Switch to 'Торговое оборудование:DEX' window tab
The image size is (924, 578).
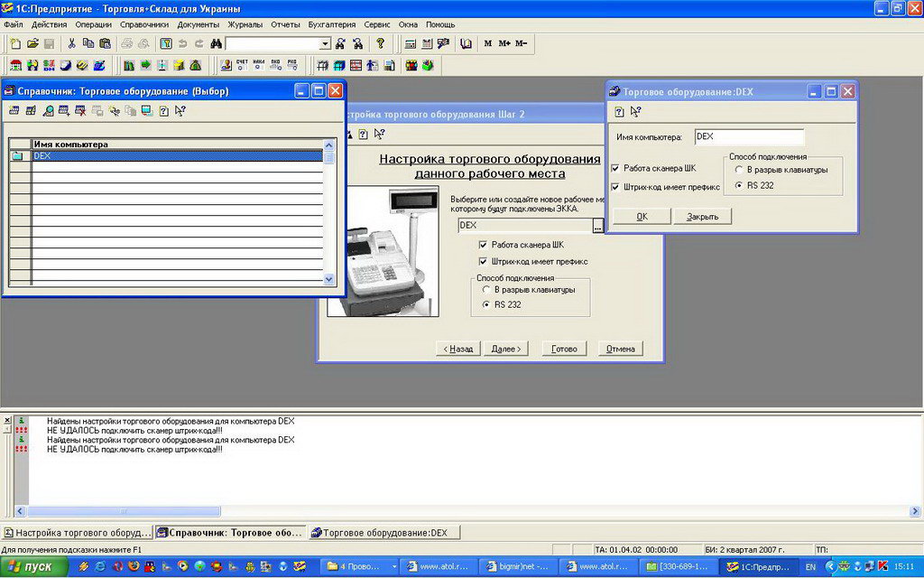pyautogui.click(x=384, y=533)
